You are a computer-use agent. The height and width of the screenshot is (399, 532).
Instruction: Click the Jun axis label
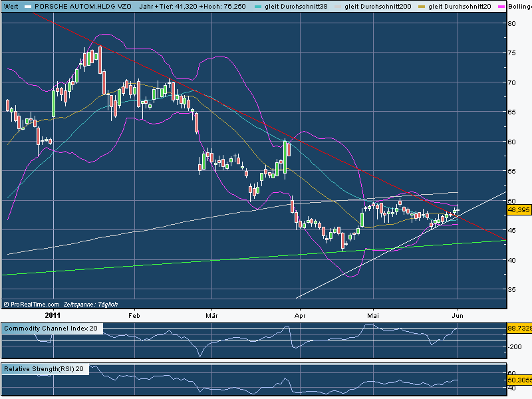point(458,315)
